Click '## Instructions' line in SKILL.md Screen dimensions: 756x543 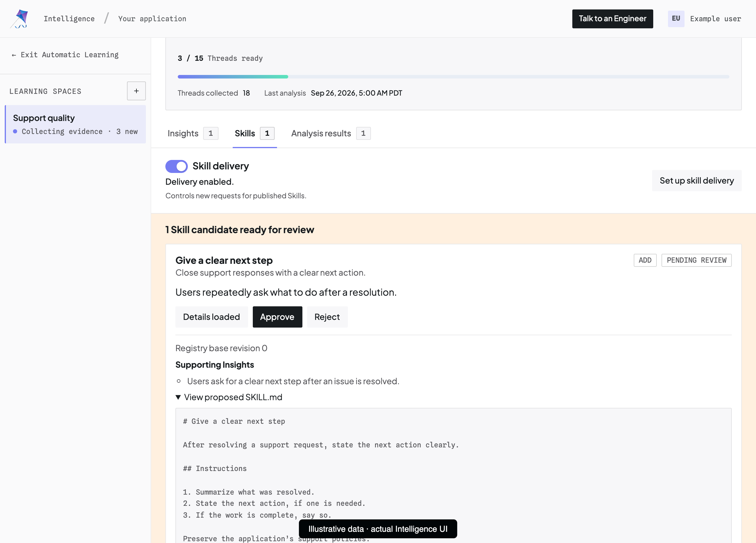[x=215, y=468]
